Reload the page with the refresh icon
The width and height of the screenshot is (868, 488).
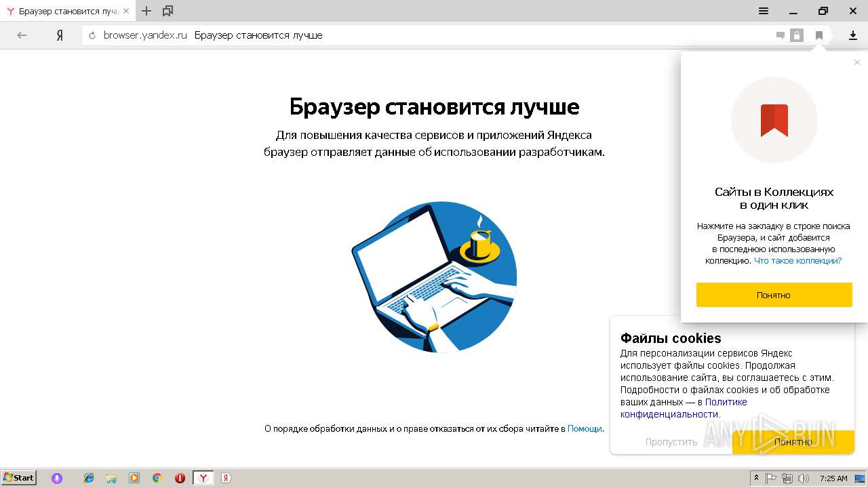click(93, 35)
